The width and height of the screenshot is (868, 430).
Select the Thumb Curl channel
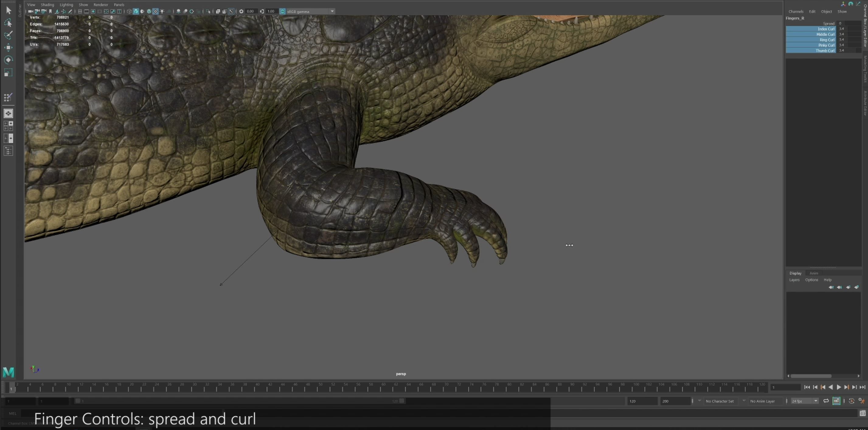pos(811,50)
